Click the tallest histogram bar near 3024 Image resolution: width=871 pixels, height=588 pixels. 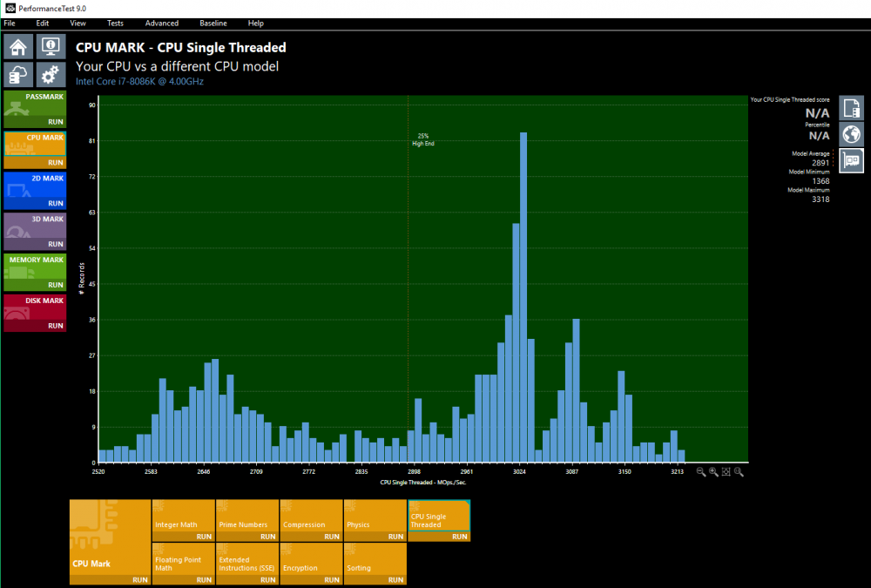(523, 296)
